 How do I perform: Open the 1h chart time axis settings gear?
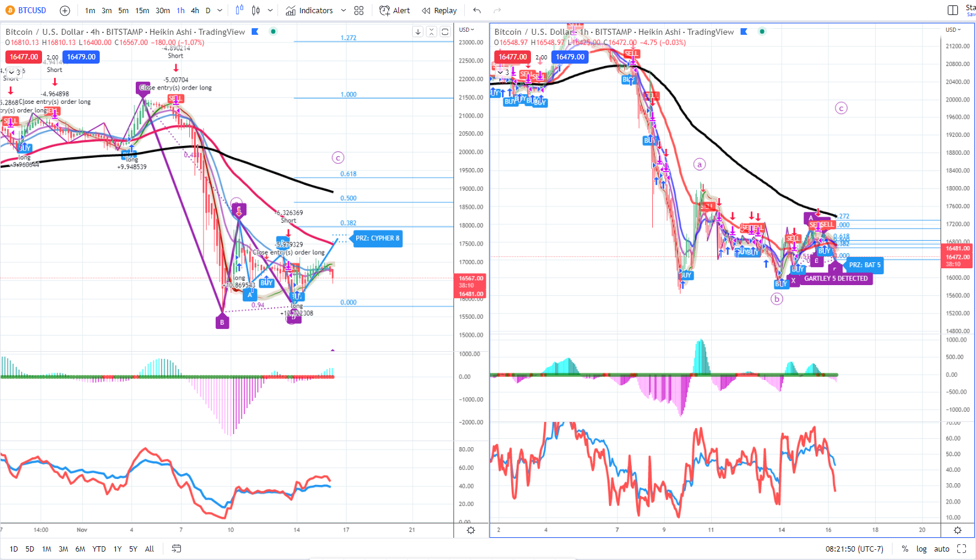957,530
